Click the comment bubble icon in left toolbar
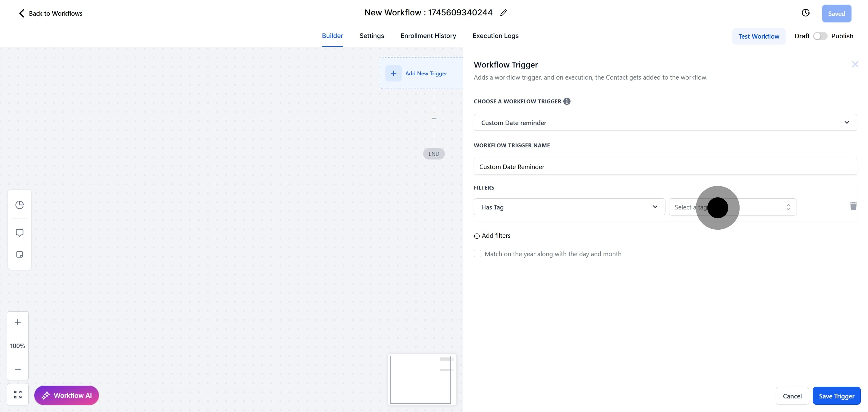Image resolution: width=868 pixels, height=412 pixels. [20, 232]
